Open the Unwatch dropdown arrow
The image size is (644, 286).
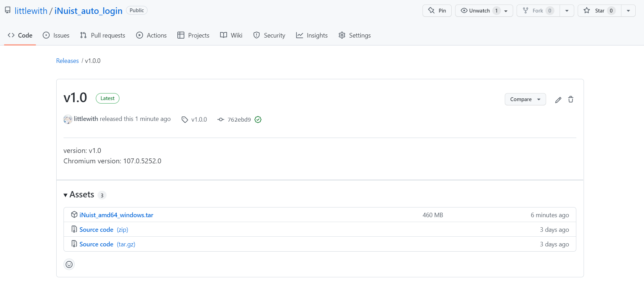pyautogui.click(x=506, y=11)
